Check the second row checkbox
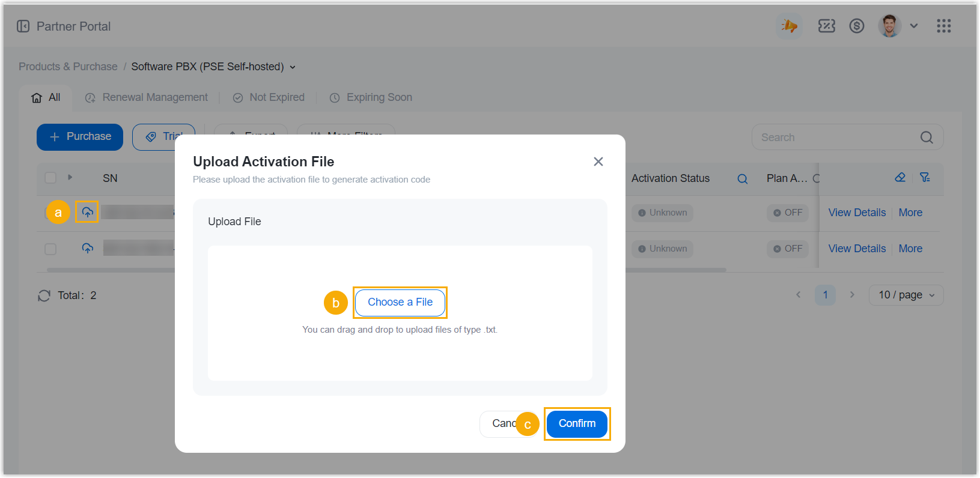 (x=50, y=249)
